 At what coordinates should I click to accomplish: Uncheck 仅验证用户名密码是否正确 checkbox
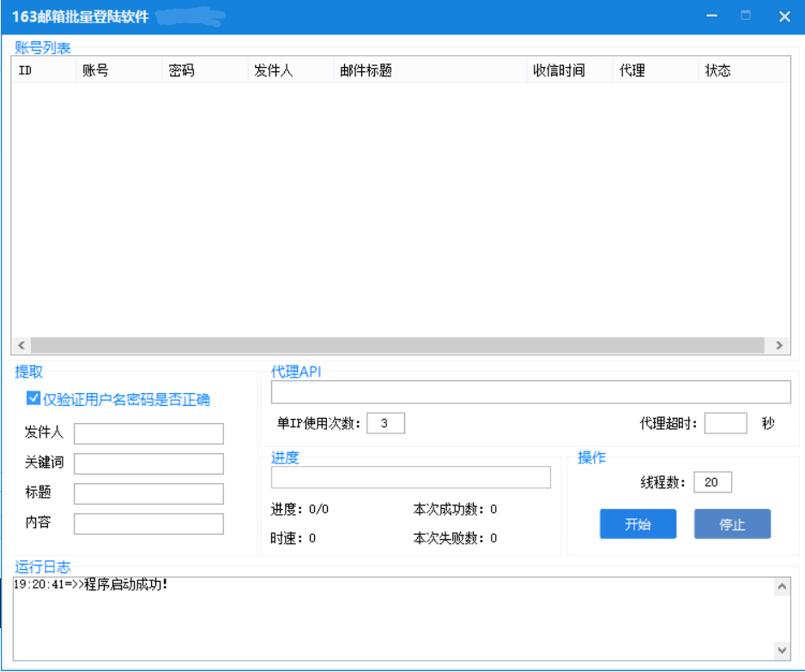(x=34, y=398)
